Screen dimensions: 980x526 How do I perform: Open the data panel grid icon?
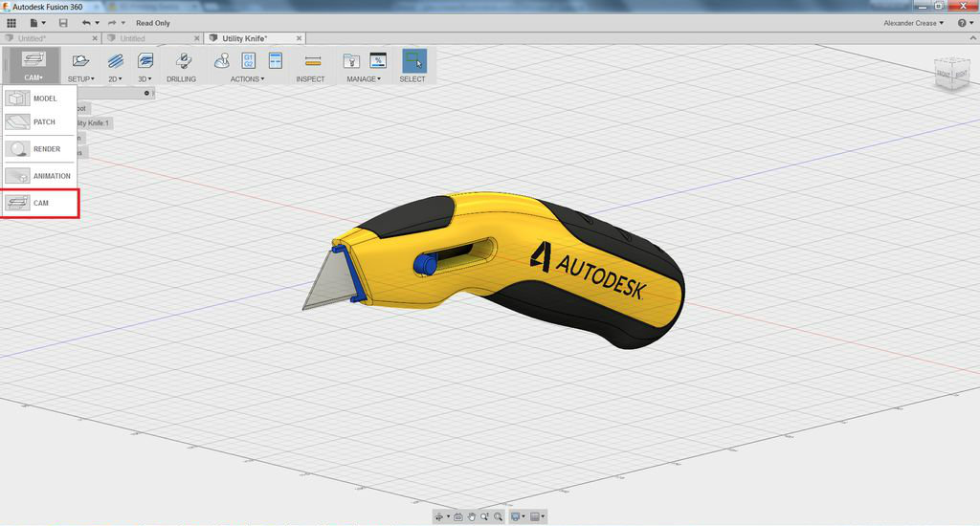pyautogui.click(x=11, y=23)
